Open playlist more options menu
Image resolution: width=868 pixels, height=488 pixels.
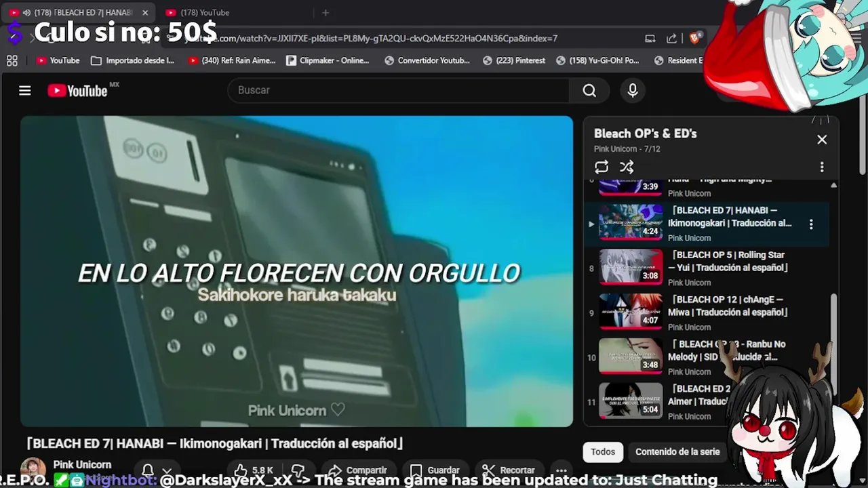pyautogui.click(x=822, y=167)
